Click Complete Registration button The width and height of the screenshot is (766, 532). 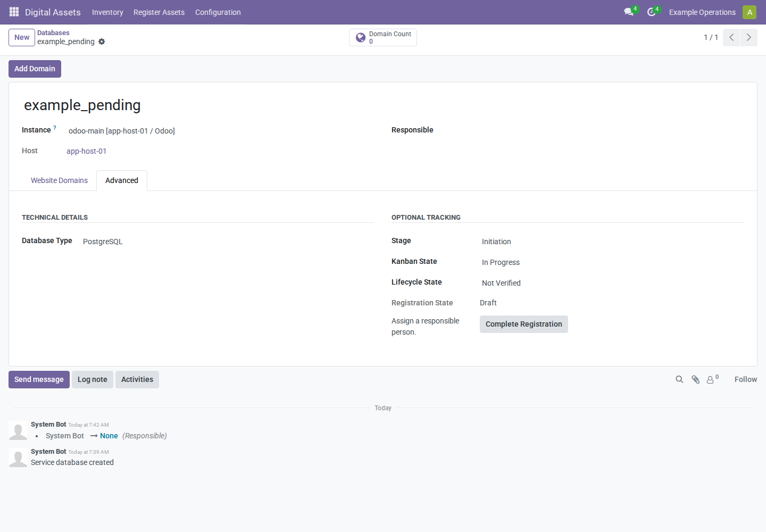[x=524, y=324]
